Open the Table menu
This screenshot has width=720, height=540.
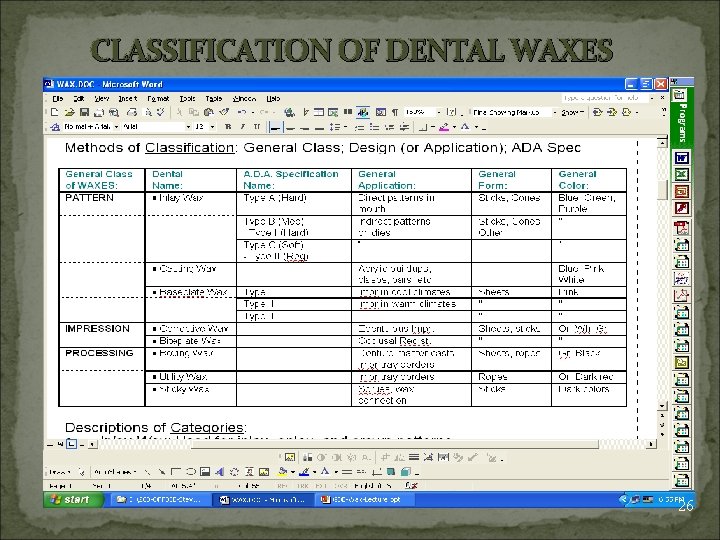[213, 99]
